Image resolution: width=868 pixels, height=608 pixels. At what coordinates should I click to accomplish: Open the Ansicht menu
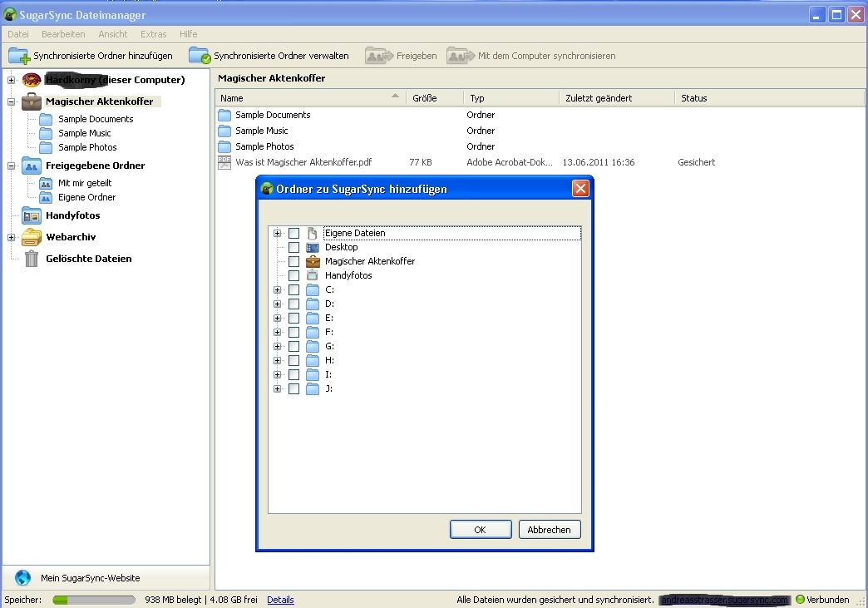pos(113,34)
